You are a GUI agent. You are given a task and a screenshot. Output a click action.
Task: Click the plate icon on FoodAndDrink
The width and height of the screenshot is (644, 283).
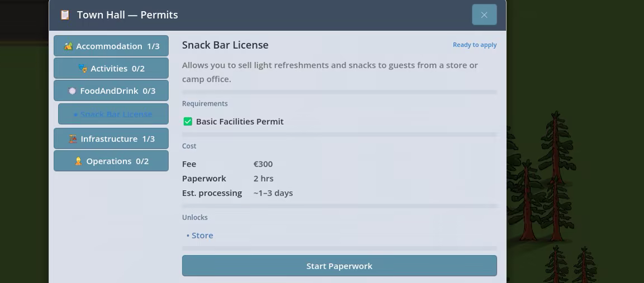pos(72,91)
